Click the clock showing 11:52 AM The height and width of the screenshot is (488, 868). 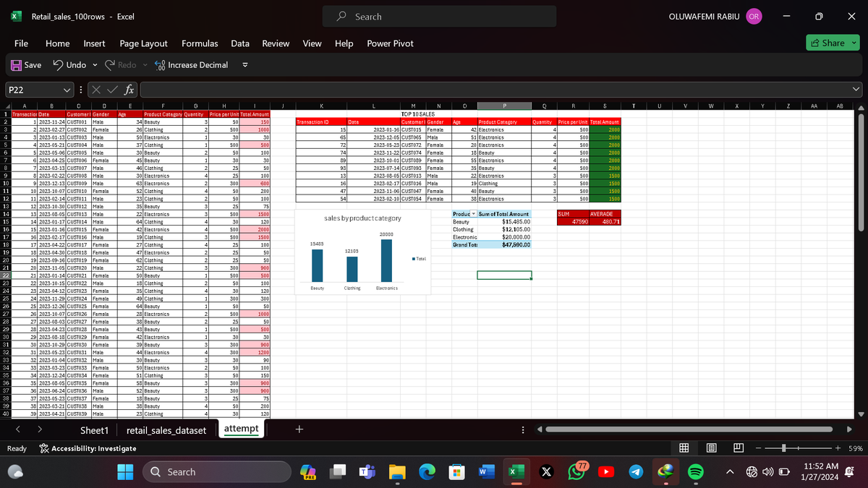[x=821, y=466]
